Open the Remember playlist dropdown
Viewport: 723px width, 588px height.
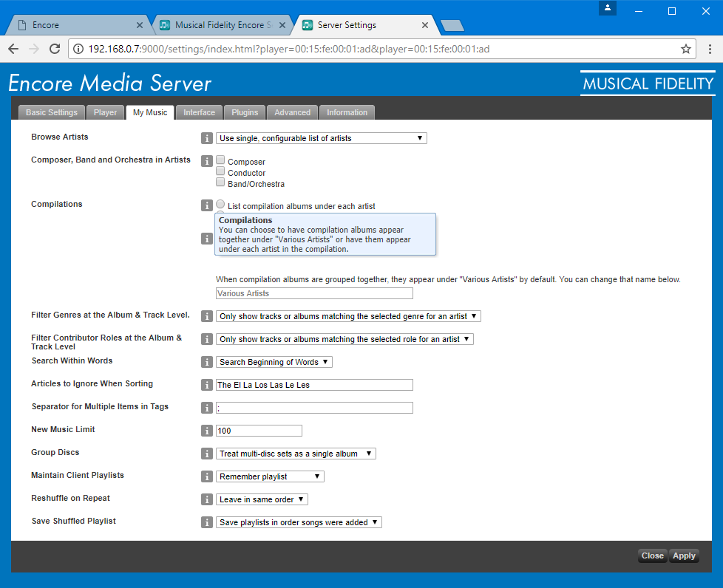(x=271, y=476)
